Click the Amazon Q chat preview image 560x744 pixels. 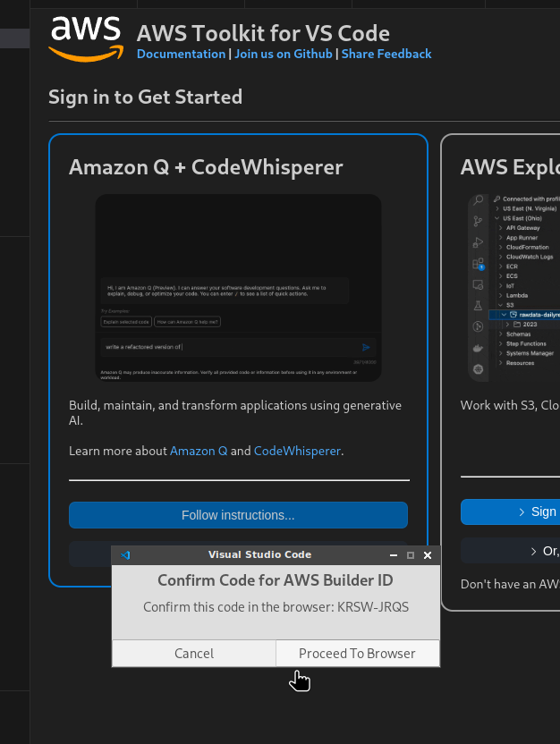[x=238, y=288]
